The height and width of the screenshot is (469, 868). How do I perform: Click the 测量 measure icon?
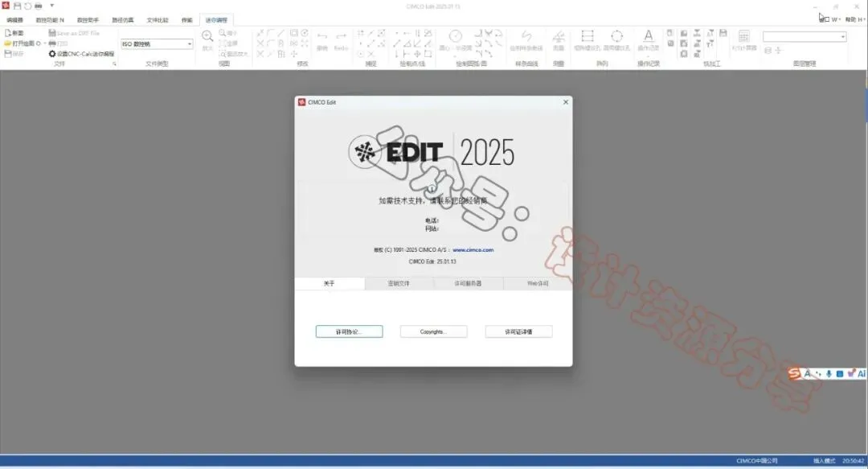(x=559, y=37)
